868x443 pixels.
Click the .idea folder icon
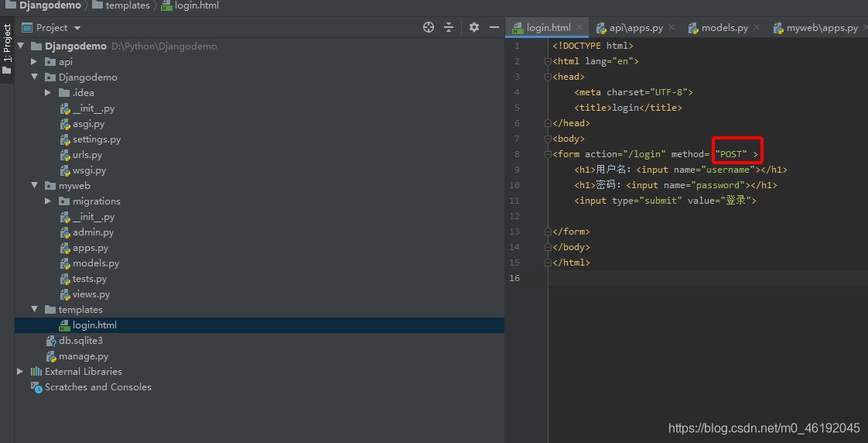64,93
